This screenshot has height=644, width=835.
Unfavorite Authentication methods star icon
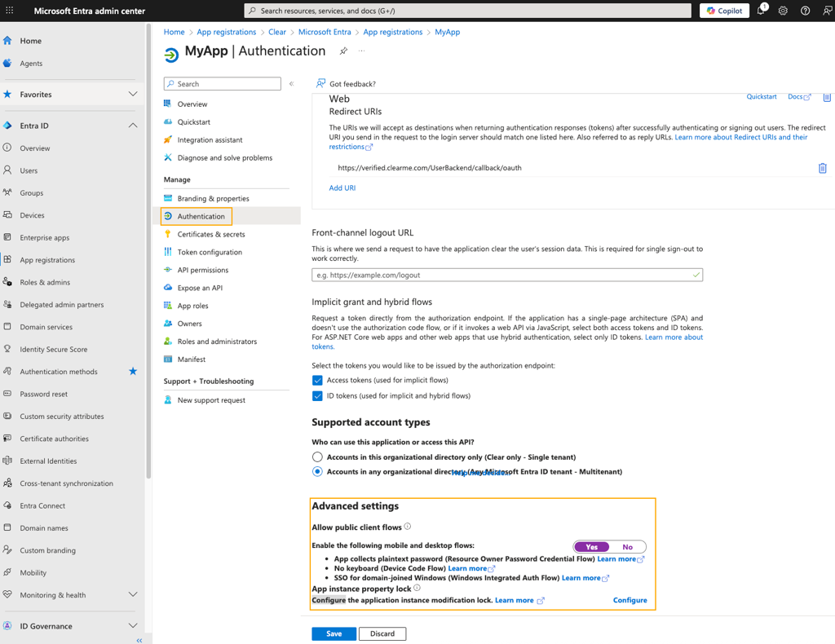pyautogui.click(x=133, y=372)
